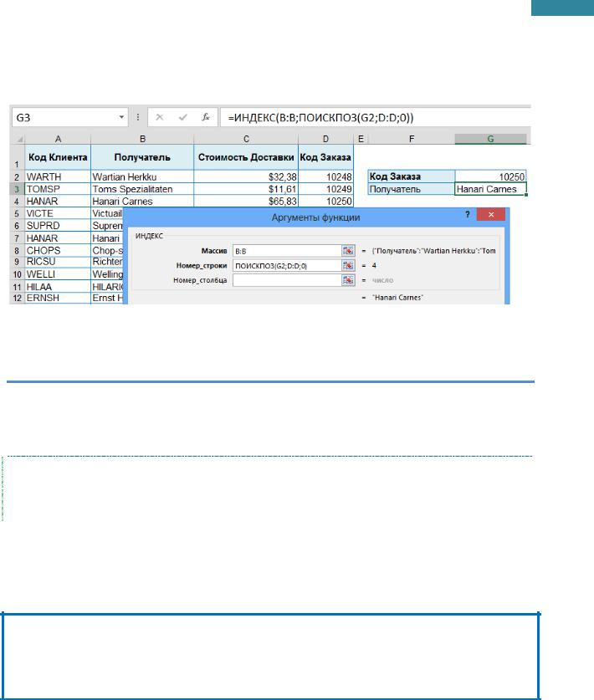Select column G header
The width and height of the screenshot is (594, 700).
490,139
